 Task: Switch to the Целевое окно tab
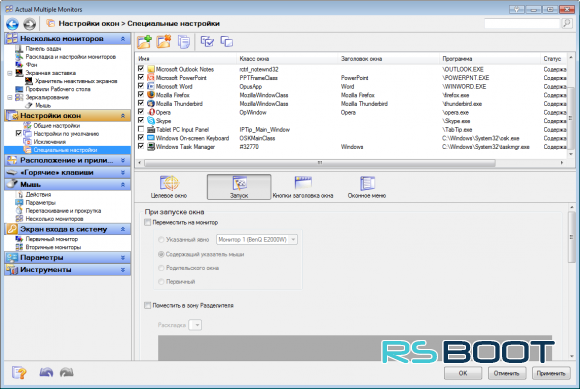[169, 187]
